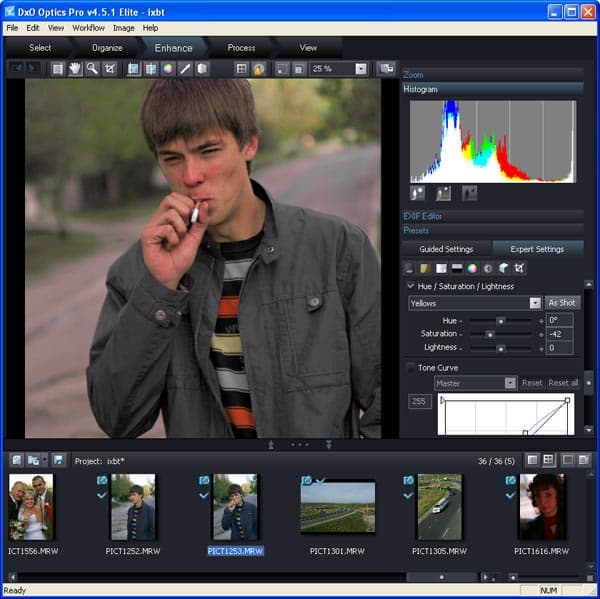Switch to thumbnail grid view icon

pos(548,460)
